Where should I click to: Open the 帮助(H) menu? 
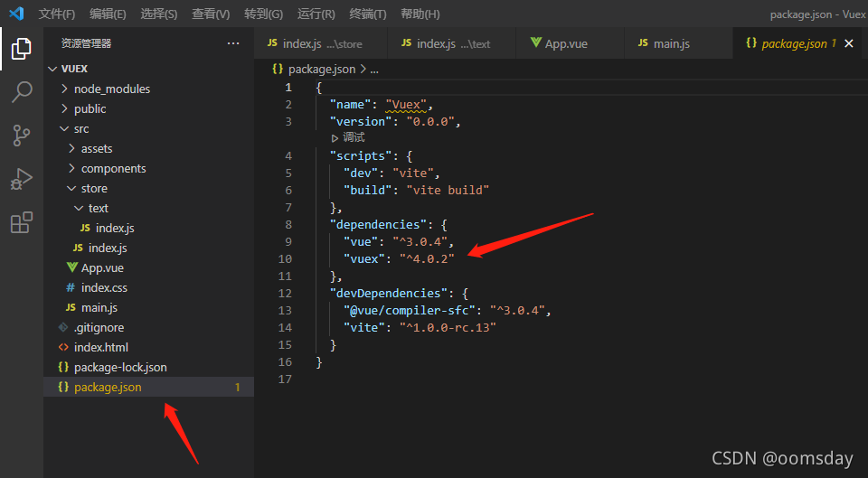420,14
